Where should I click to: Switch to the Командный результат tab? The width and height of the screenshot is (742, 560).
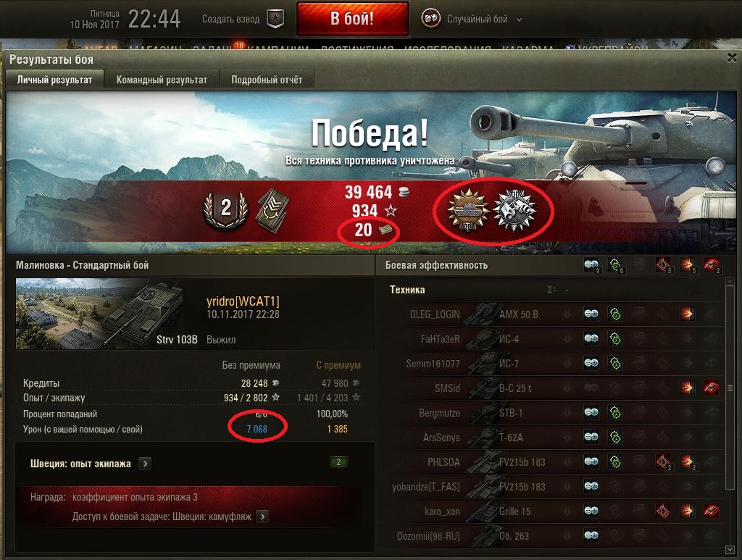(162, 80)
